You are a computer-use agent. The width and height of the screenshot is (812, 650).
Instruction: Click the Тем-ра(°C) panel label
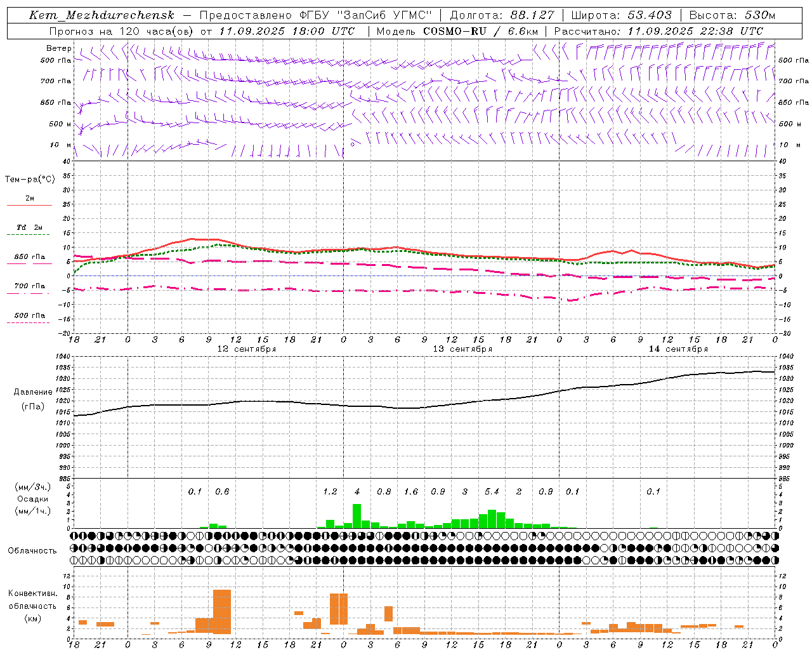pos(30,179)
